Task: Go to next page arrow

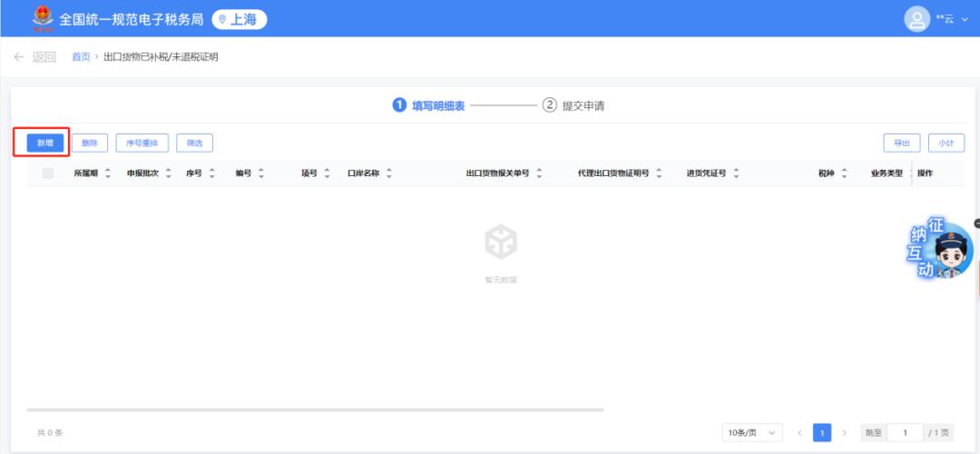Action: (845, 433)
